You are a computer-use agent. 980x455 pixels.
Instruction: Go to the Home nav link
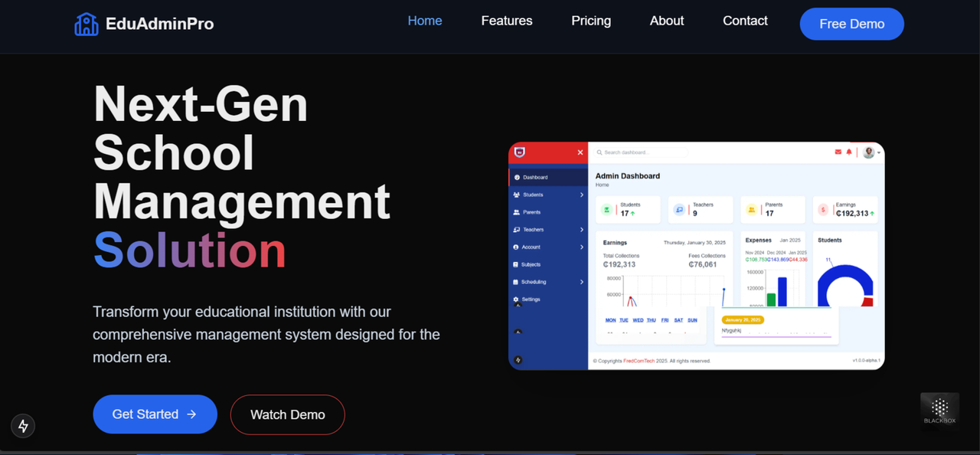(425, 21)
